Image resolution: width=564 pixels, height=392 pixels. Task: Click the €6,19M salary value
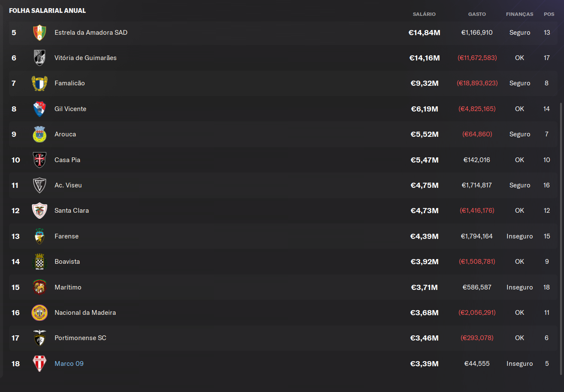pyautogui.click(x=425, y=109)
